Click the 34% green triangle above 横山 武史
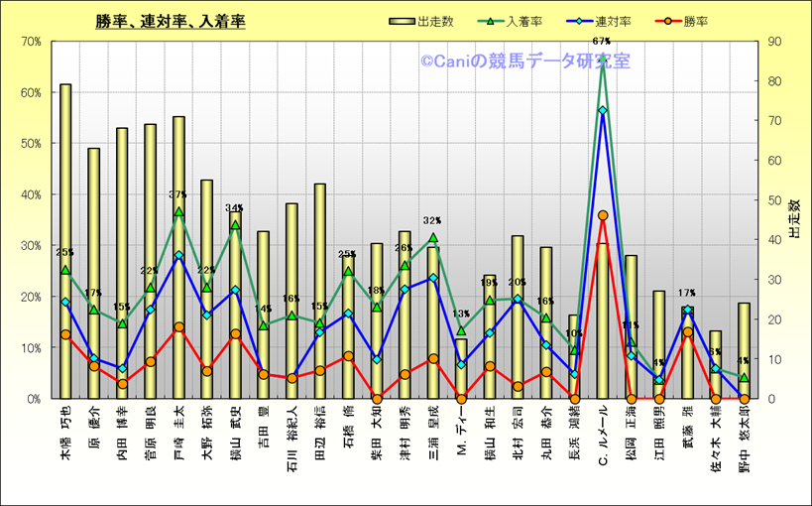 click(235, 224)
